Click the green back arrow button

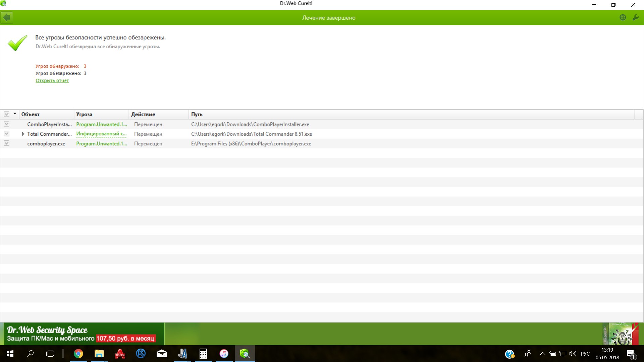tap(7, 17)
